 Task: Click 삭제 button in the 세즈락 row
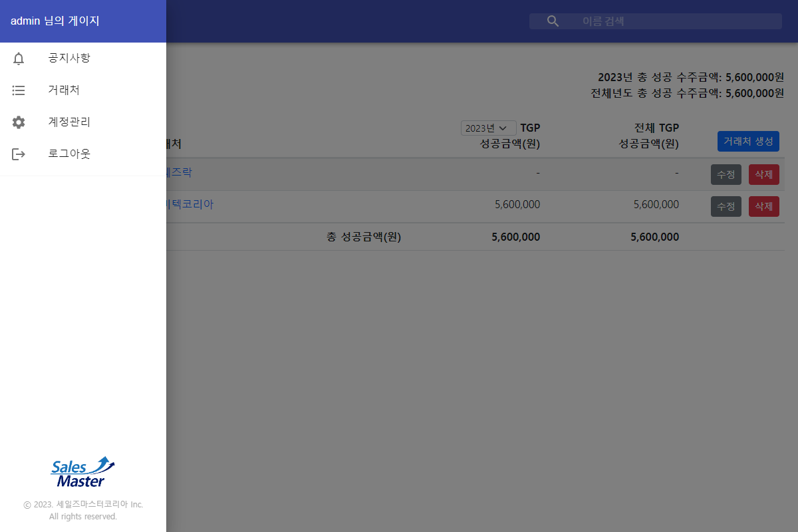pos(763,174)
